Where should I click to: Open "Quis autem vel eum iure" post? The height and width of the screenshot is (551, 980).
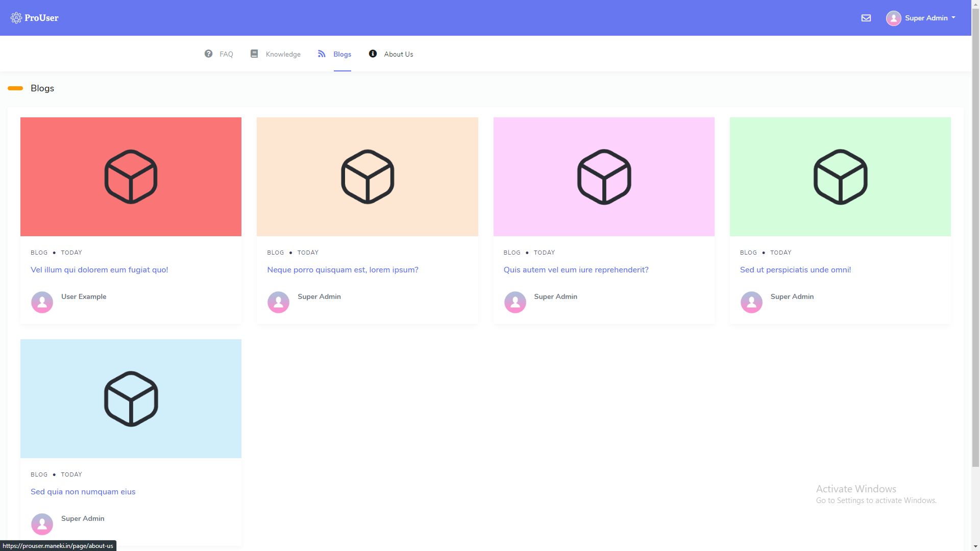(576, 270)
